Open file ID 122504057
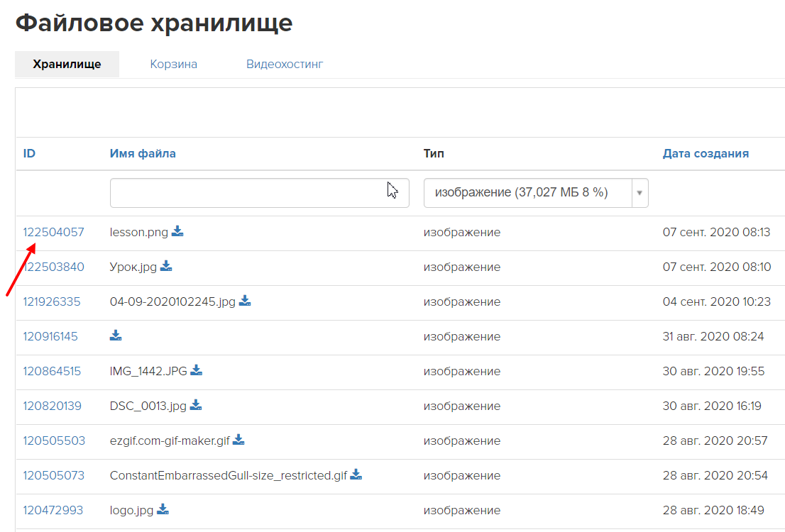The height and width of the screenshot is (532, 785). (53, 232)
